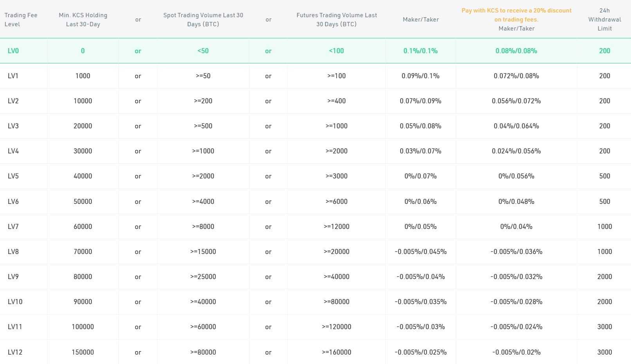
Task: Select the 0.024%/0.056% discounted fee cell
Action: click(516, 151)
